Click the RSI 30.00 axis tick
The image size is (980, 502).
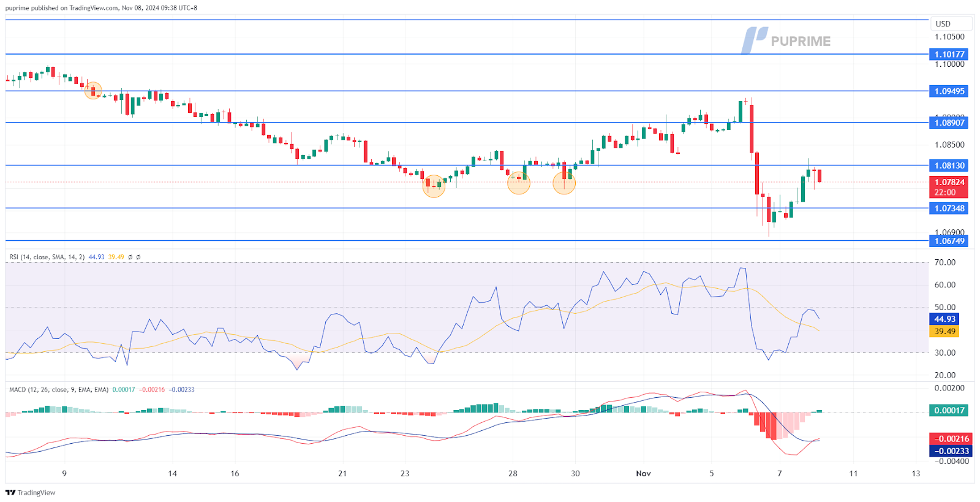(x=945, y=353)
